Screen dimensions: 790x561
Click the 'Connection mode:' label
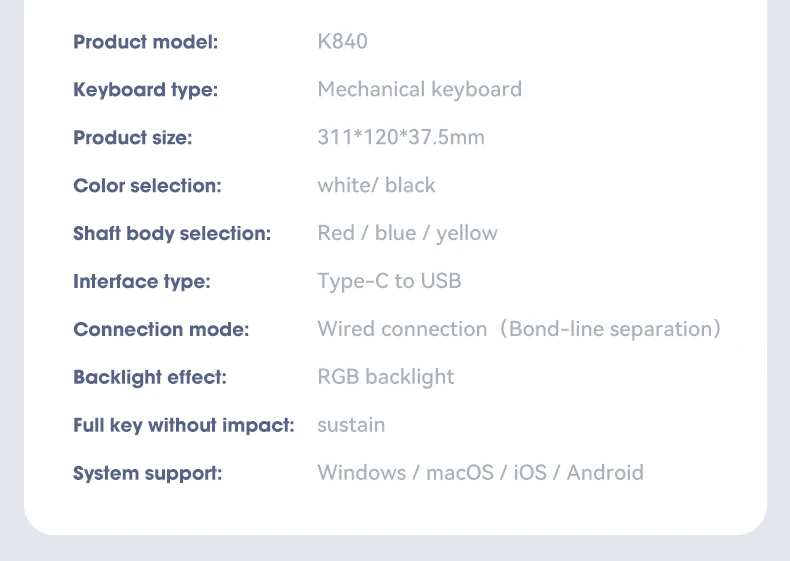161,330
